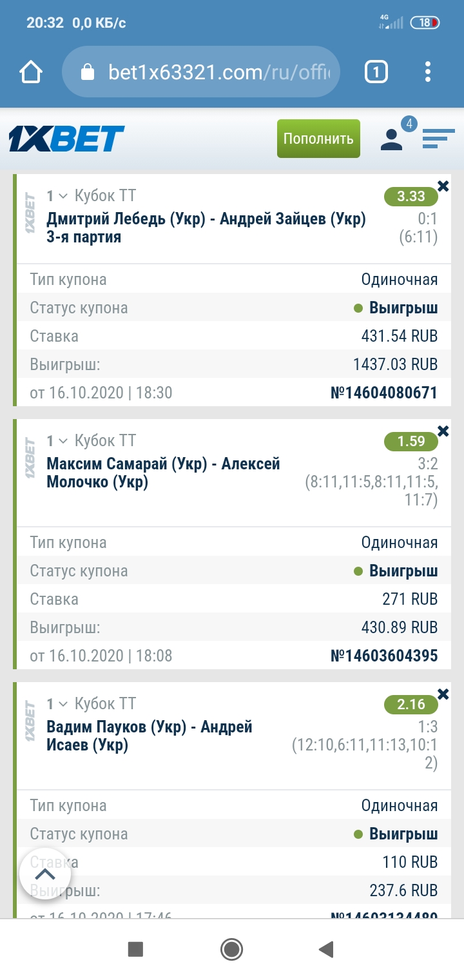This screenshot has width=464, height=980.
Task: Close the Самарай - Молочко coupon
Action: click(443, 431)
